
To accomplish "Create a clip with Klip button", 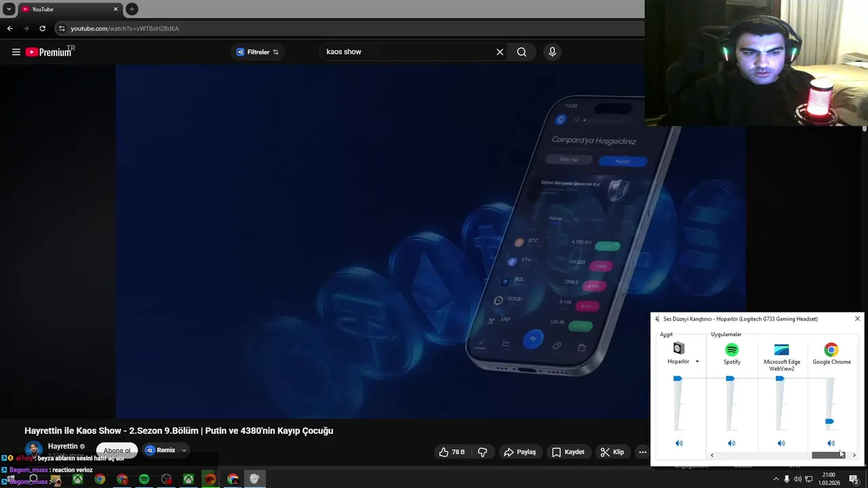I will 612,452.
